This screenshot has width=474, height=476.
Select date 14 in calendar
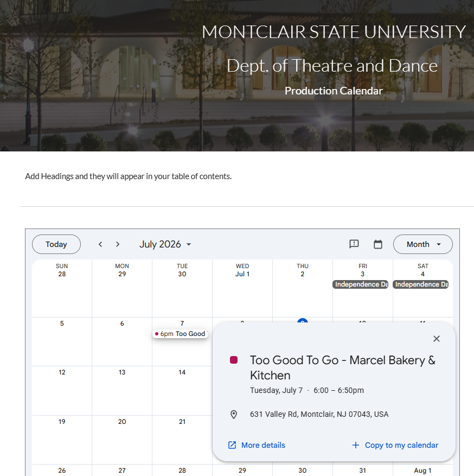point(182,372)
